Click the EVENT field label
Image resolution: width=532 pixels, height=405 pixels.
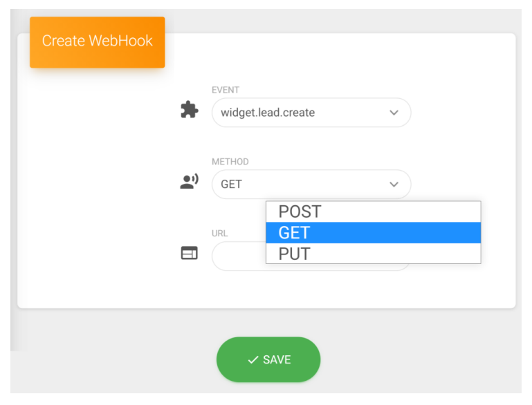pyautogui.click(x=226, y=90)
